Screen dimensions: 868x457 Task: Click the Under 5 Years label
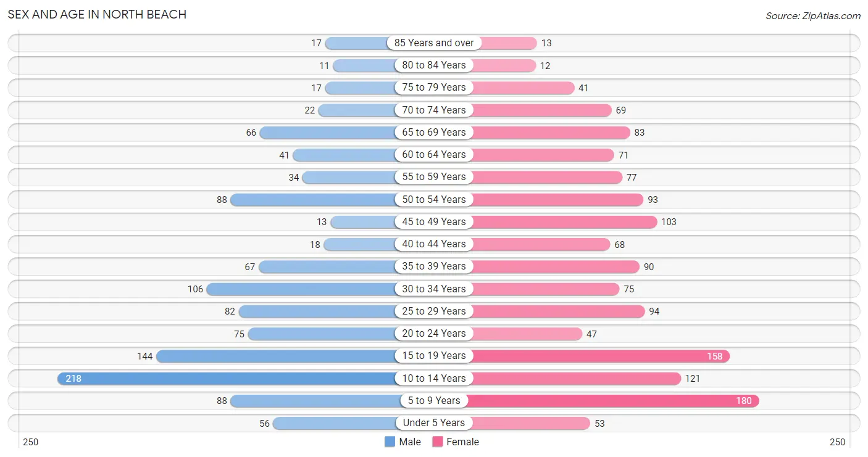(x=434, y=423)
